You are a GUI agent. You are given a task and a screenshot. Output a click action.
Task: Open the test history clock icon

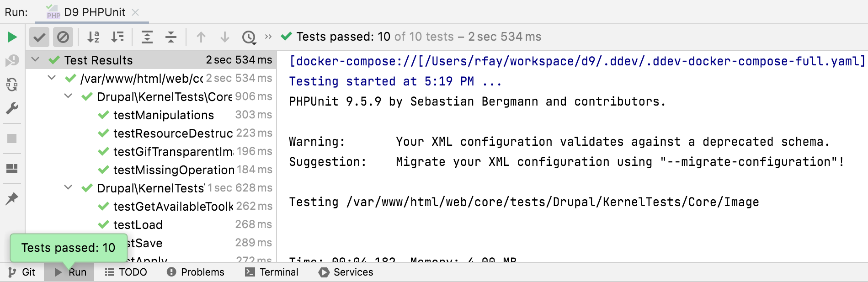[249, 37]
